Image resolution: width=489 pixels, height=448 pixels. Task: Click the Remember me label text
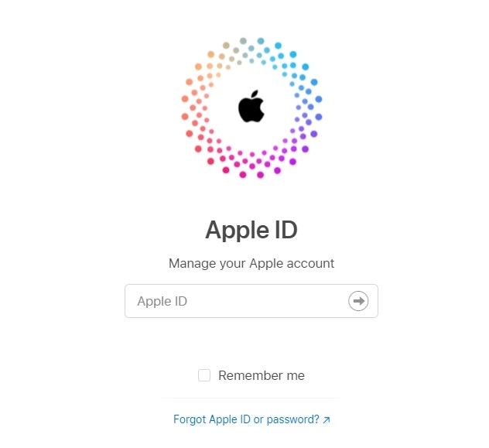(x=262, y=375)
